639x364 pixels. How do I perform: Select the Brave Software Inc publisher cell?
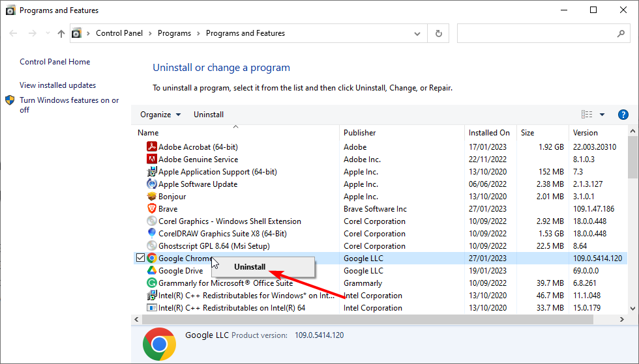tap(375, 209)
